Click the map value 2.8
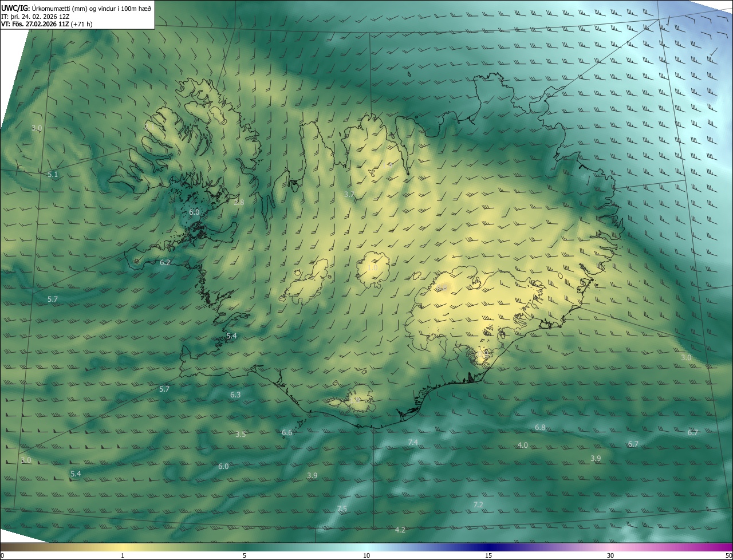Screen dimensions: 733x560 pos(239,203)
